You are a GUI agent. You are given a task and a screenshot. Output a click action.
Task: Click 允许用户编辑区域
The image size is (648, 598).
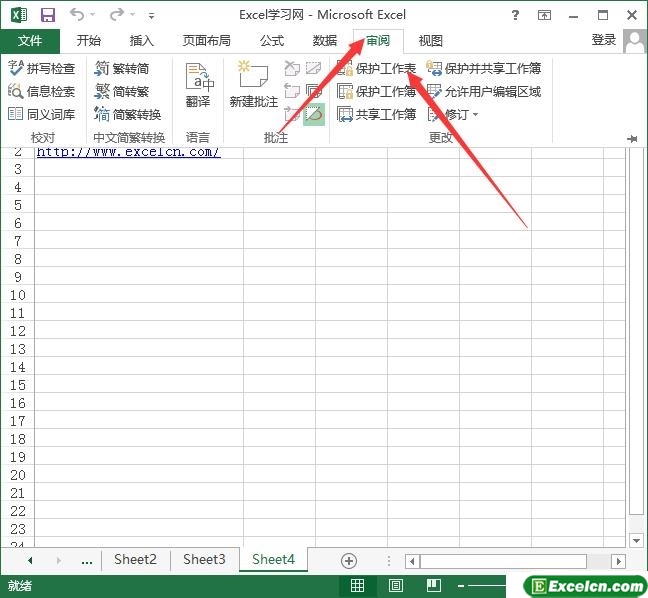click(x=484, y=91)
